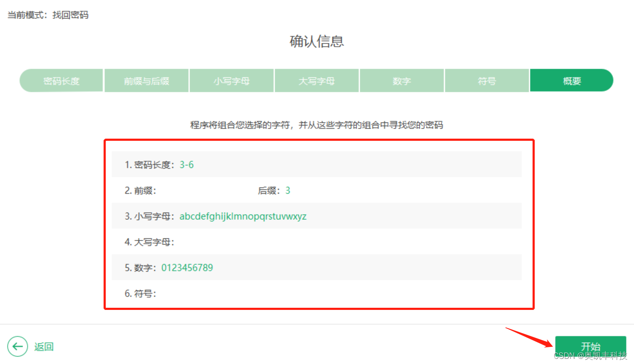This screenshot has width=634, height=364.
Task: Click the digits value 0123456789
Action: coord(187,267)
